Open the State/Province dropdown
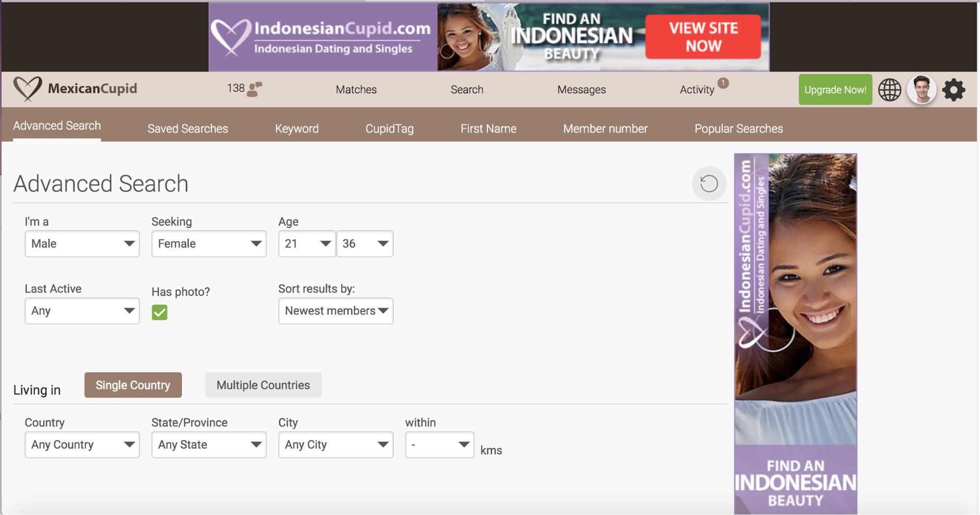980x515 pixels. 209,445
